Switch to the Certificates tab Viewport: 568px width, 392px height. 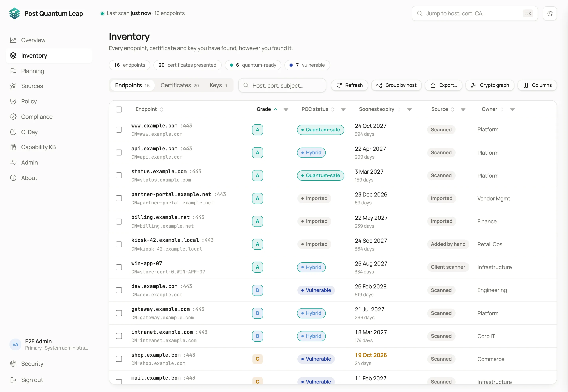coord(180,85)
